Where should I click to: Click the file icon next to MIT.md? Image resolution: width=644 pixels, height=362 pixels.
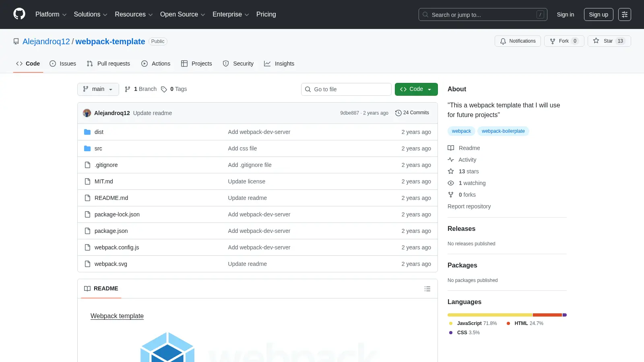(87, 181)
